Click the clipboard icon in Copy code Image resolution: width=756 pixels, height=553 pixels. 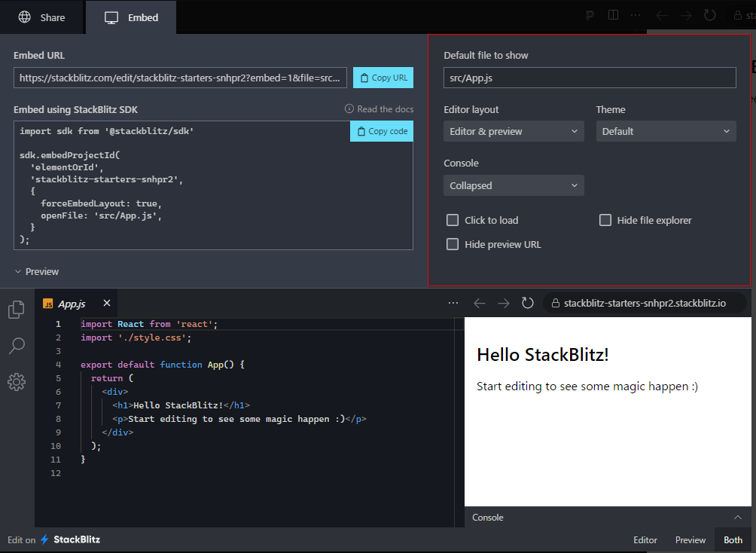point(361,131)
